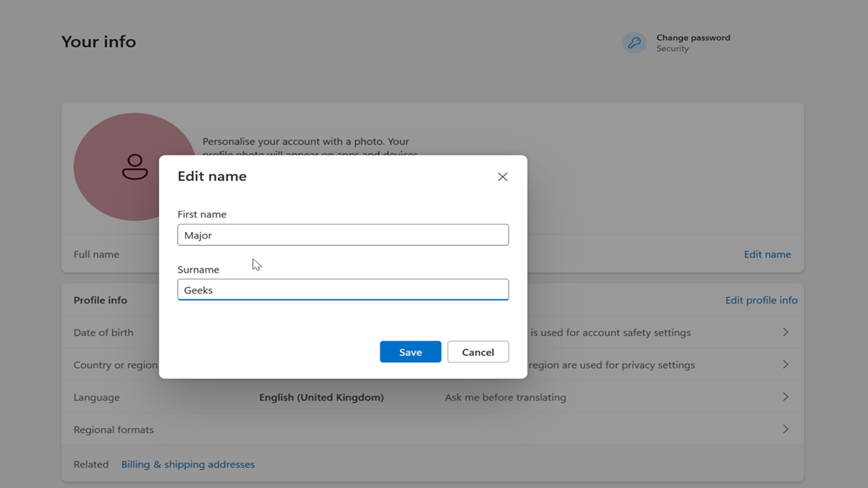Click the Edit name link
This screenshot has height=488, width=868.
pos(767,254)
